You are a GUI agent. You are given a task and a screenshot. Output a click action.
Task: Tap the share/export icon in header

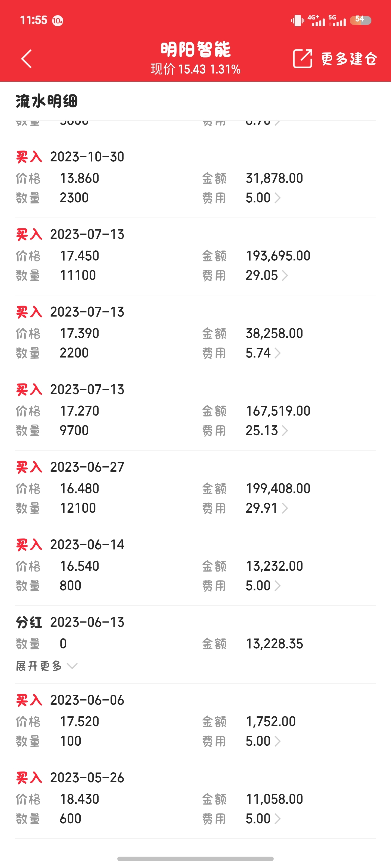click(302, 59)
